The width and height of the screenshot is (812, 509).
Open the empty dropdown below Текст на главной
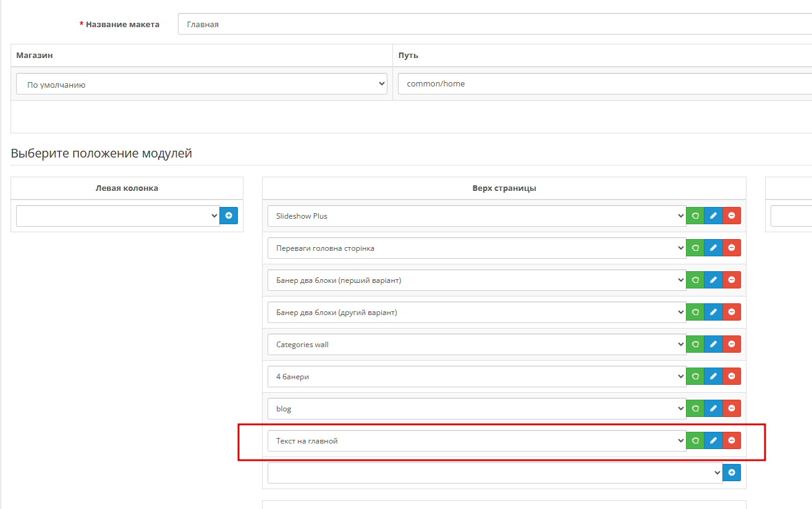(x=494, y=473)
